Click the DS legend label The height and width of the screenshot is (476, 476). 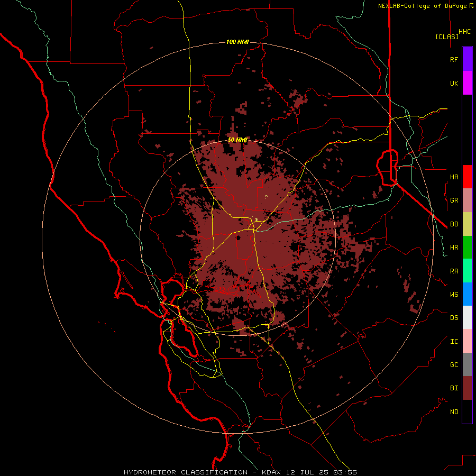[x=454, y=318]
